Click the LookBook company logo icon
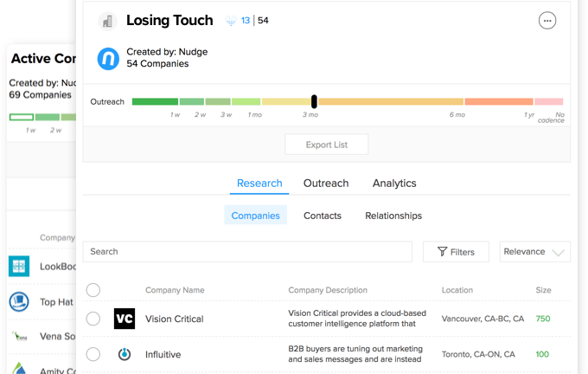The image size is (588, 374). (19, 267)
